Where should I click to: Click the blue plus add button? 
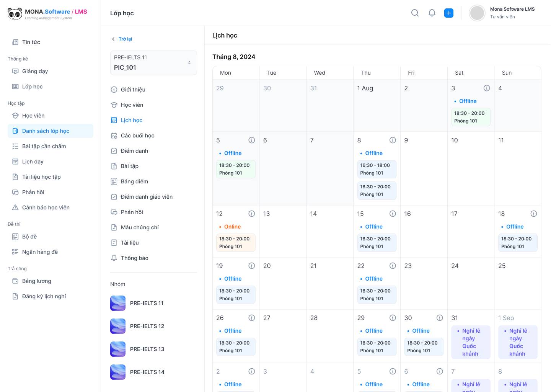coord(449,13)
